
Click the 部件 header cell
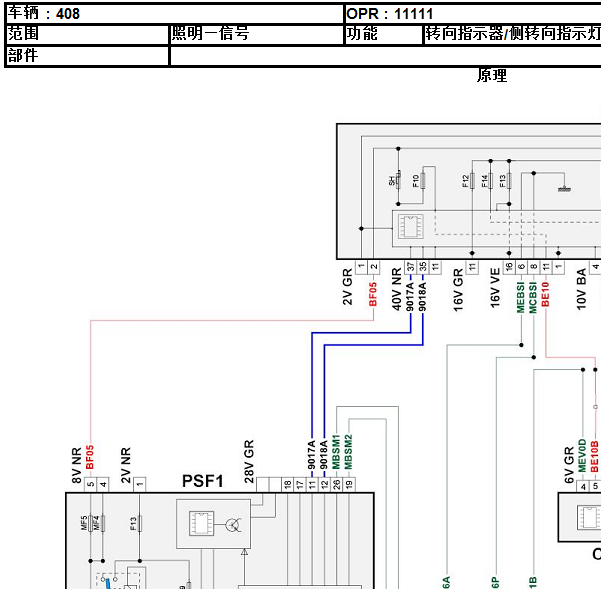(87, 56)
